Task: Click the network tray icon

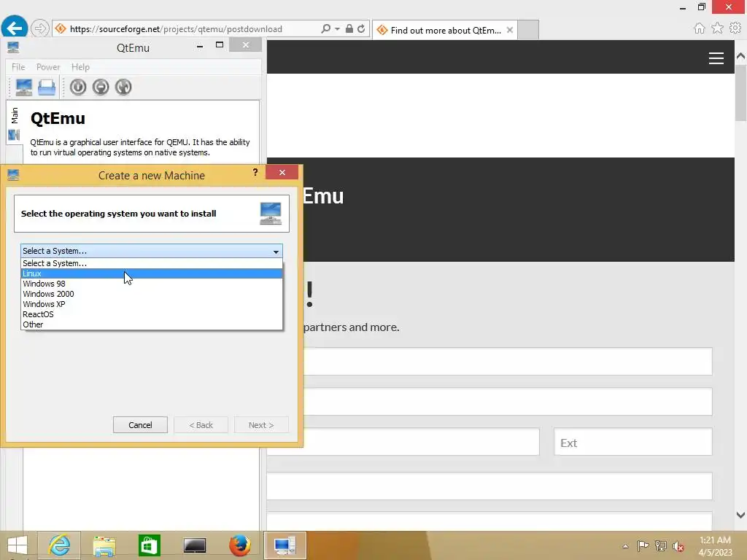Action: (661, 545)
